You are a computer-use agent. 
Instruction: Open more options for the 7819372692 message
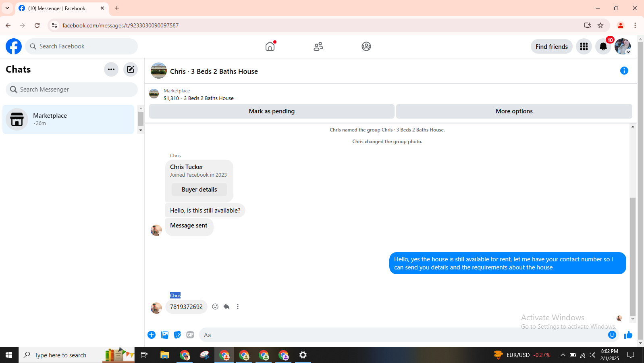click(238, 307)
